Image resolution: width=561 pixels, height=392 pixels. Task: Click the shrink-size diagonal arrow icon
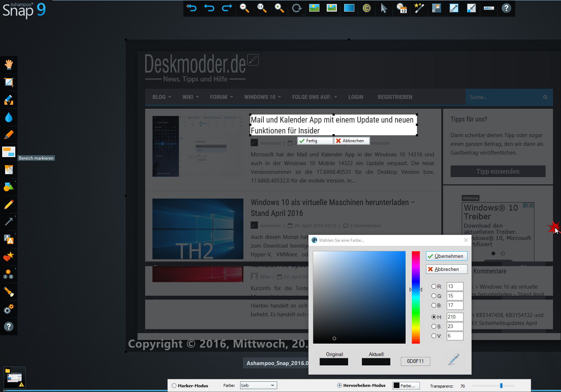click(471, 8)
